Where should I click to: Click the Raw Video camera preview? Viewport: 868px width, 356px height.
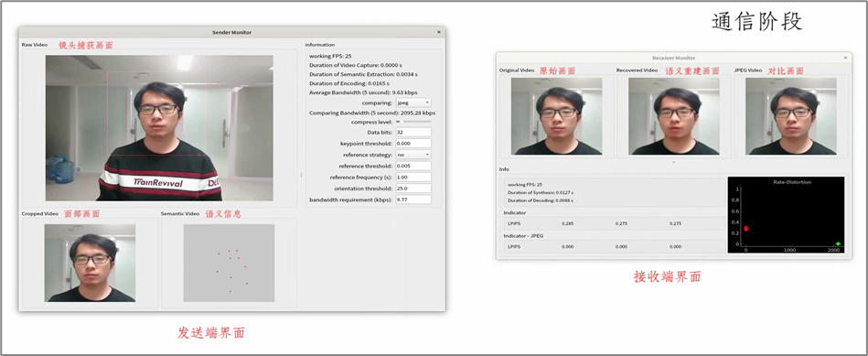(159, 128)
